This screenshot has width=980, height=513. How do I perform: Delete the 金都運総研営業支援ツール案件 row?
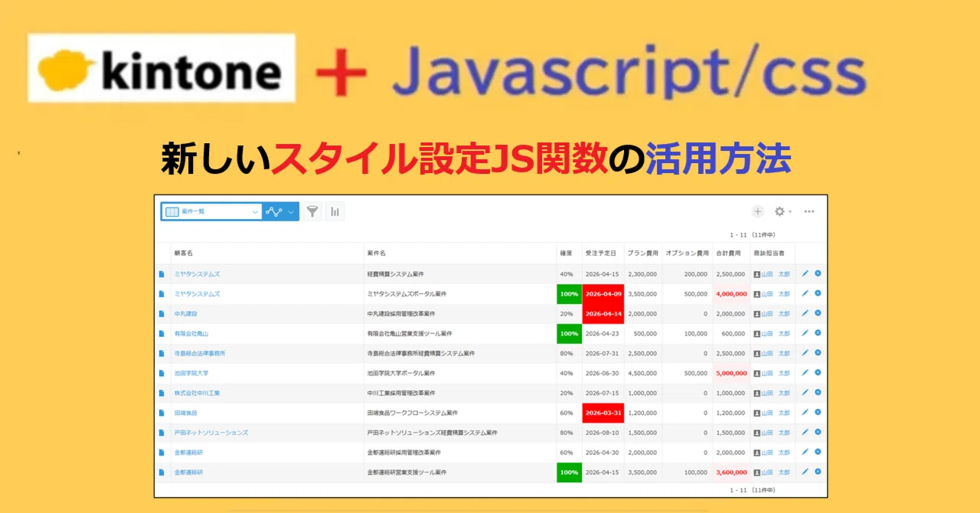818,472
